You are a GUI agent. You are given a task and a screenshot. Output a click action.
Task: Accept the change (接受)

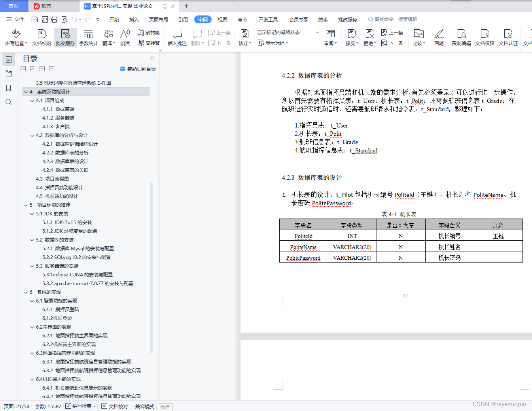tap(352, 38)
